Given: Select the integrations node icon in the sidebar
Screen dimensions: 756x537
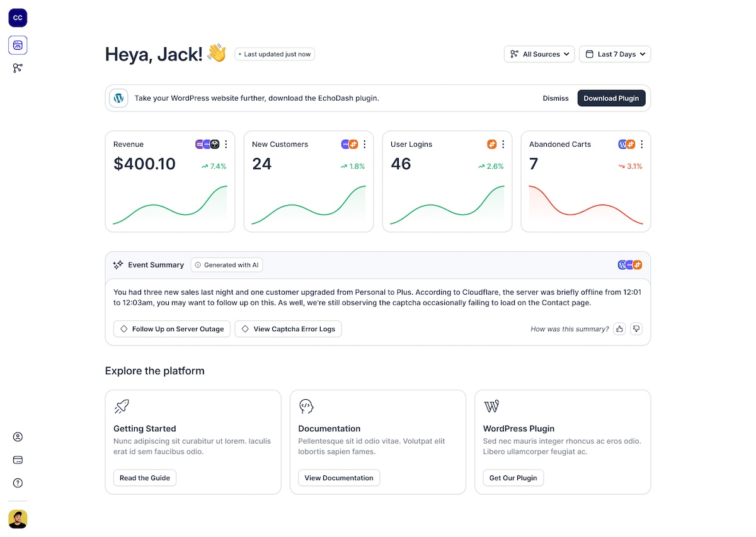Looking at the screenshot, I should pos(17,68).
